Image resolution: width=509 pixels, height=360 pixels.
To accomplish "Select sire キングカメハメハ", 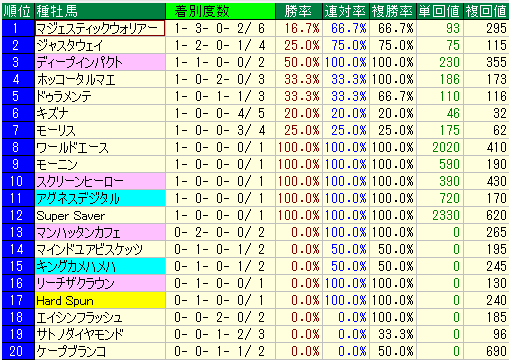I will point(100,266).
